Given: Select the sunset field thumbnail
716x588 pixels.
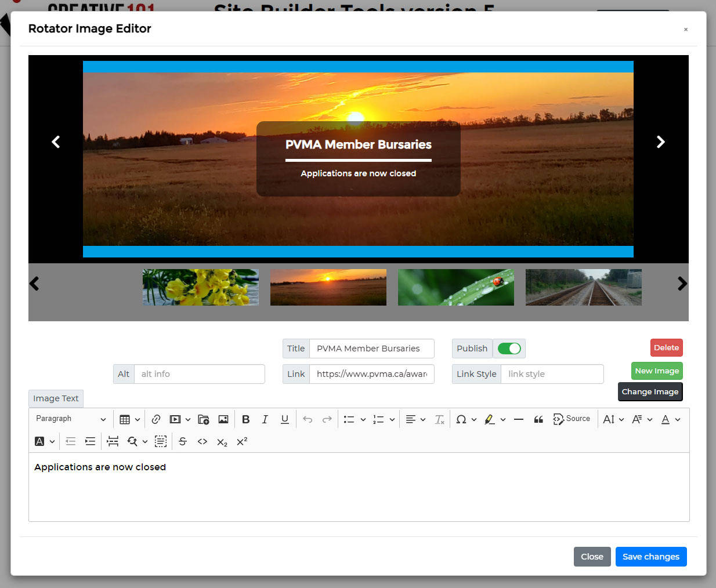Looking at the screenshot, I should [328, 287].
